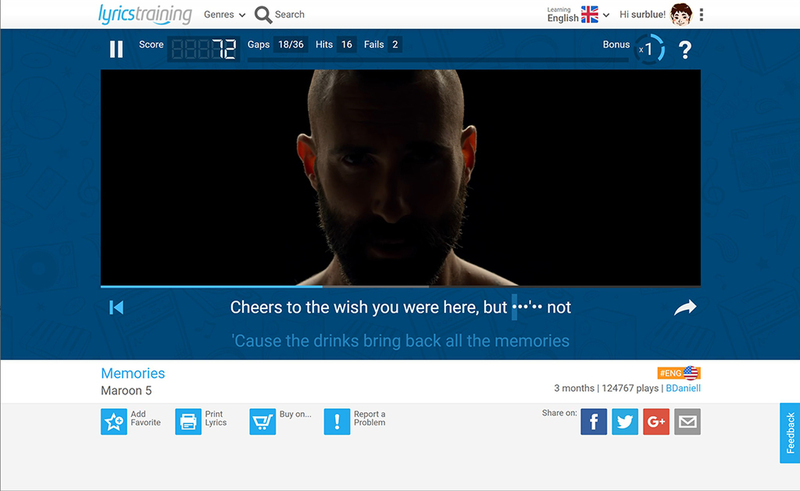Click the Hi surblue! greeting
The width and height of the screenshot is (800, 491).
pos(642,15)
